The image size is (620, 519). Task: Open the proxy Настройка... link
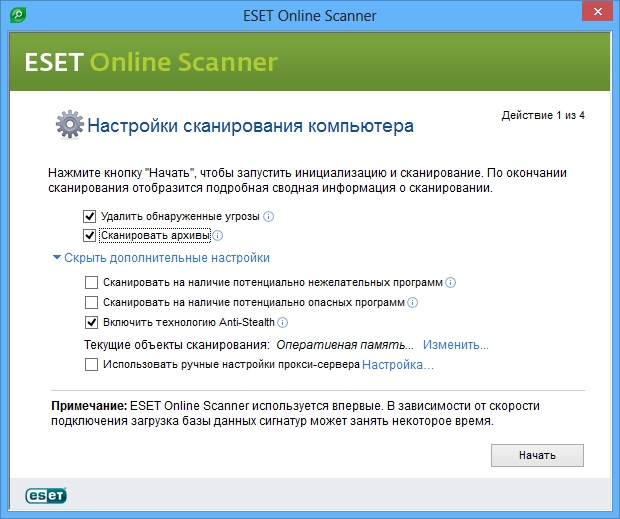[398, 365]
